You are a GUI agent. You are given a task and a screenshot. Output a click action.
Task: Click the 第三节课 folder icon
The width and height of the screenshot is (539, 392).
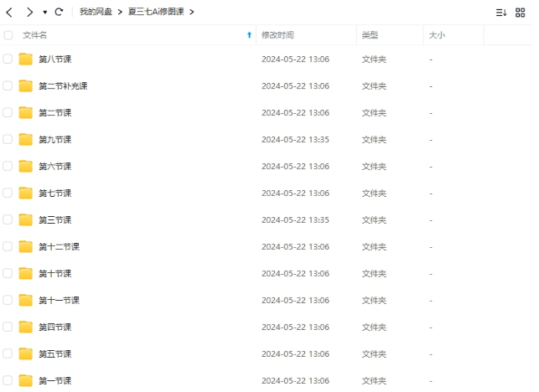[x=25, y=220]
